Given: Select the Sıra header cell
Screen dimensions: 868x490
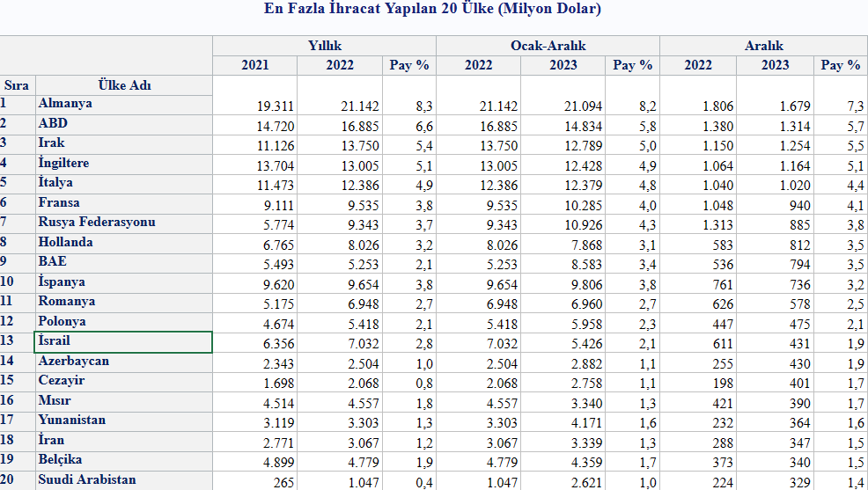Looking at the screenshot, I should 17,85.
